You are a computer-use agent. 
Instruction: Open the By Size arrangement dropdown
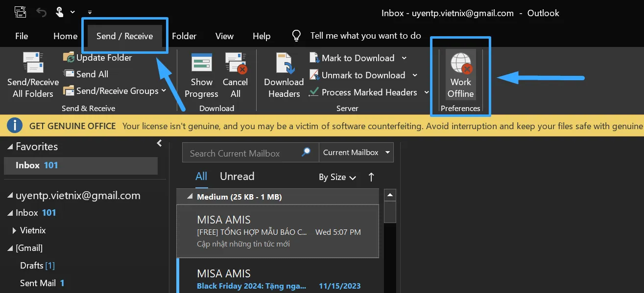click(x=337, y=177)
